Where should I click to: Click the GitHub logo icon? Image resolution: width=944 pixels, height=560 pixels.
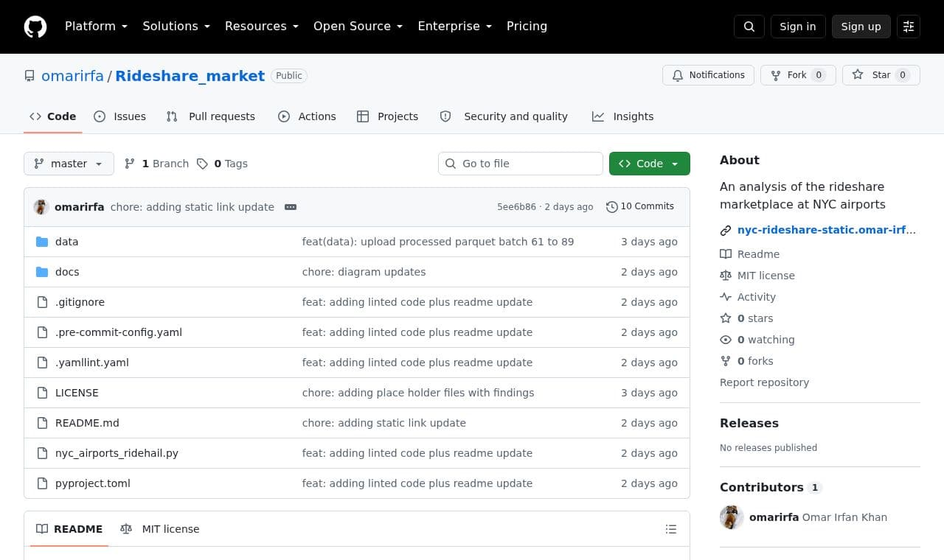tap(35, 27)
